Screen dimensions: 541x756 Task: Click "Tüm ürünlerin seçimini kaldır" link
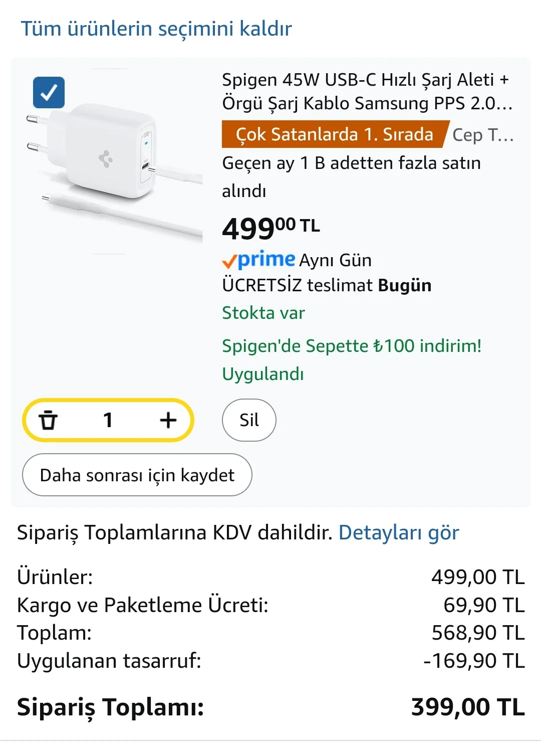coord(156,29)
